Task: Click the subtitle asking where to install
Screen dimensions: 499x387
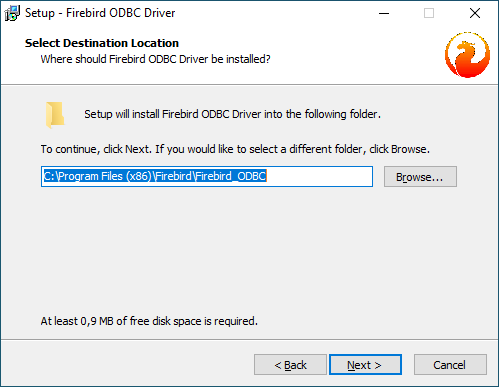Action: 155,59
